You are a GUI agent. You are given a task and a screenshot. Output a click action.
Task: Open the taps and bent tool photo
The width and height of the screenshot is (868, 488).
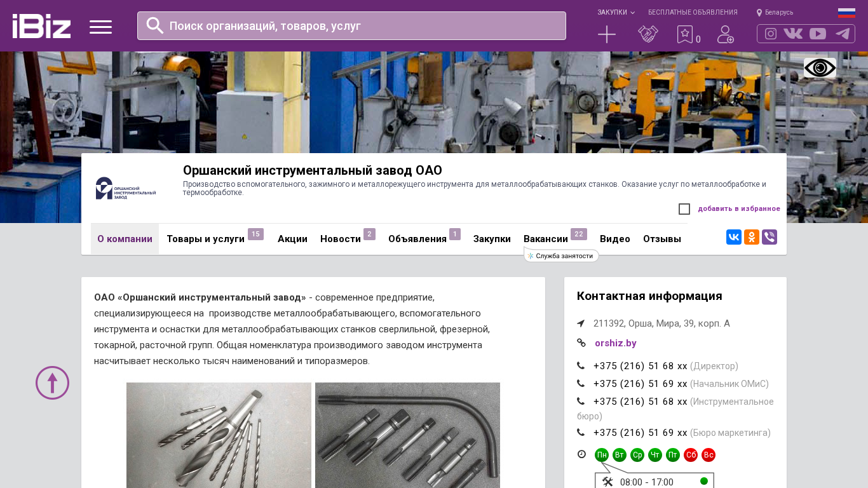[407, 435]
